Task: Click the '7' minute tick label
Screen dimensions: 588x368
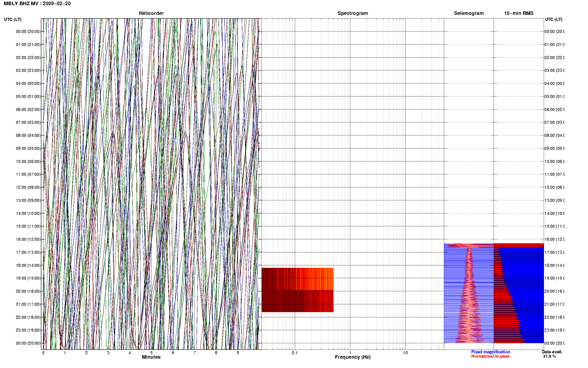Action: (x=195, y=353)
